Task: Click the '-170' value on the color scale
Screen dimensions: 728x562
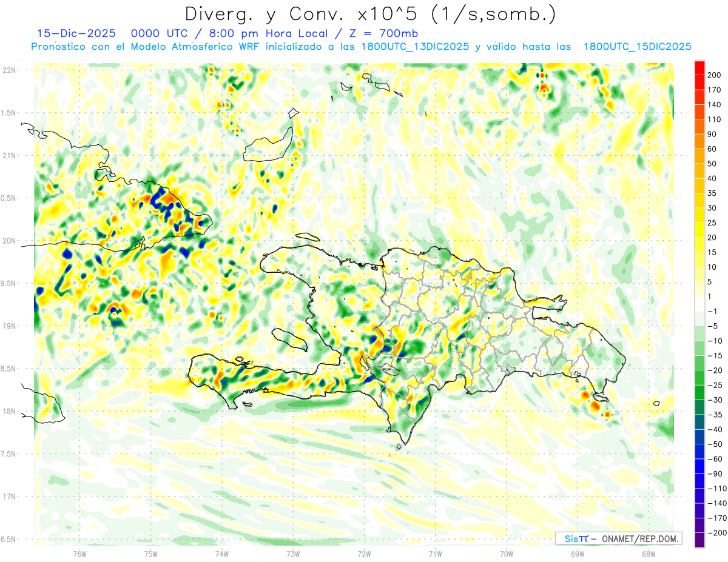Action: [x=718, y=518]
